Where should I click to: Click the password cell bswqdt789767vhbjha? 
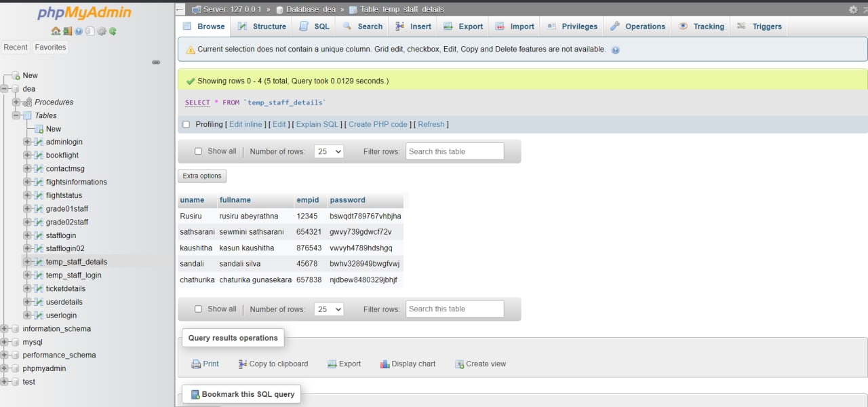pos(366,216)
